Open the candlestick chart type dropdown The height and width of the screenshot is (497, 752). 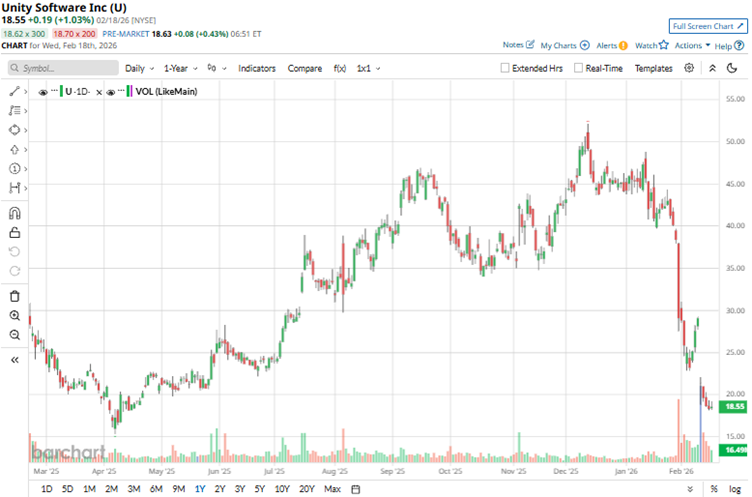coord(217,68)
